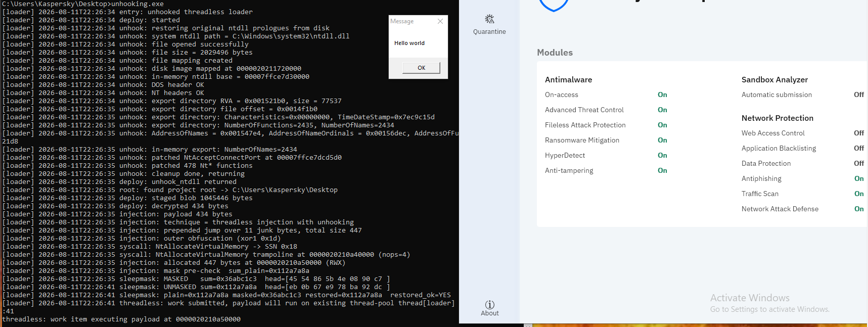Click the On-access module label

(561, 95)
